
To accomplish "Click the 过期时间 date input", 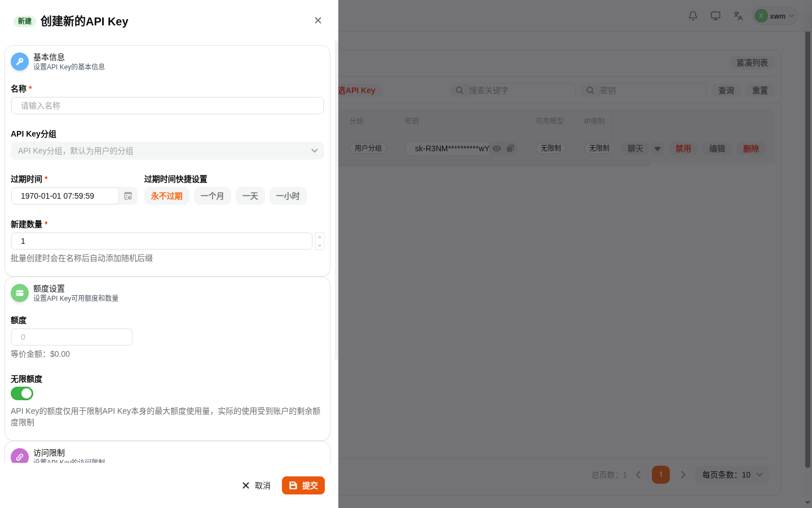I will pyautogui.click(x=65, y=196).
